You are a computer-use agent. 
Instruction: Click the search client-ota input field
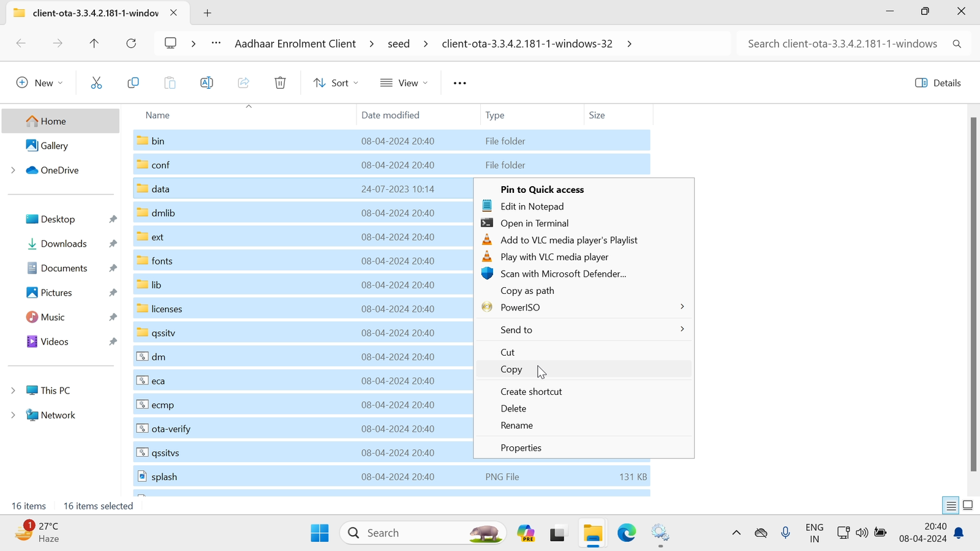coord(843,44)
